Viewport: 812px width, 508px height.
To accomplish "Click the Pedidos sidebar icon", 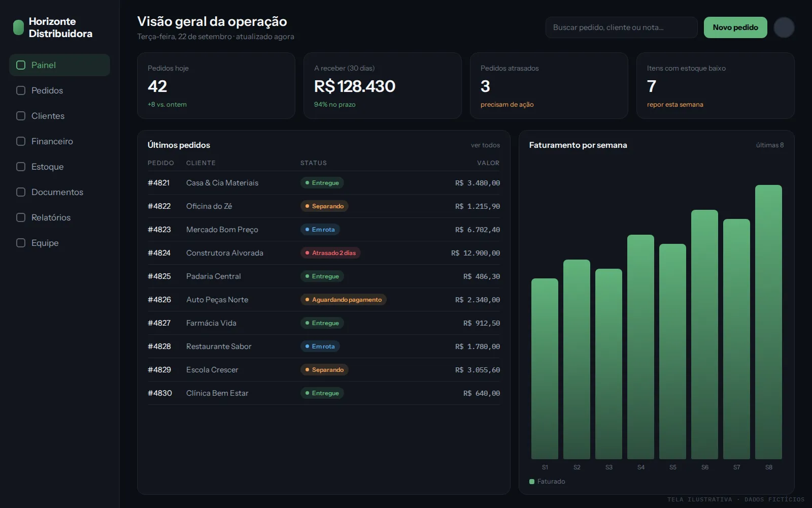I will (21, 90).
